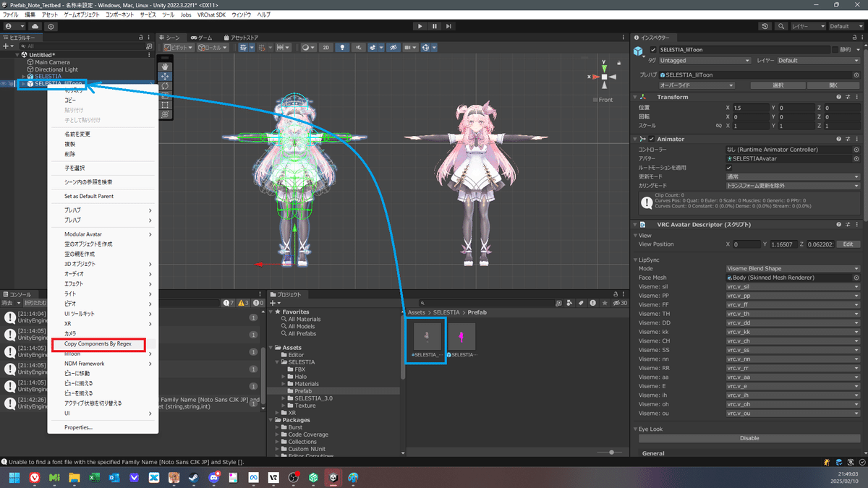Select the Rect tool in the scene toolbar
Screen dimensions: 868x488
pos(165,105)
